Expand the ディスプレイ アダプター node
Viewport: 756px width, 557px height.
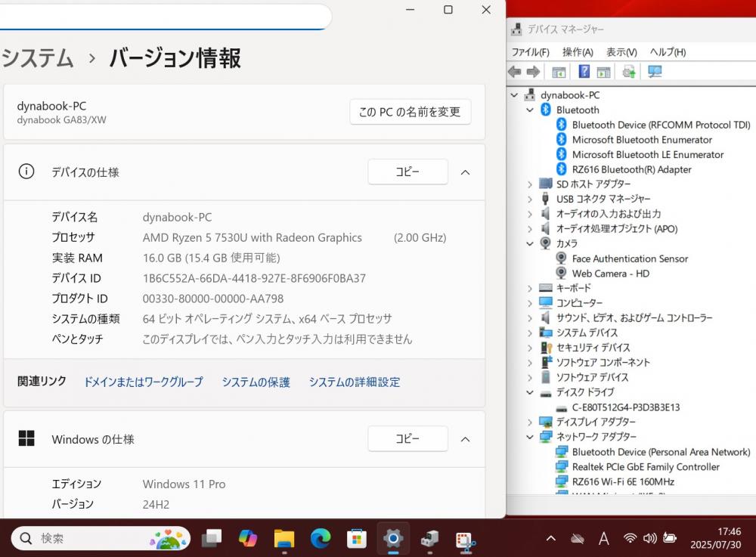(530, 422)
